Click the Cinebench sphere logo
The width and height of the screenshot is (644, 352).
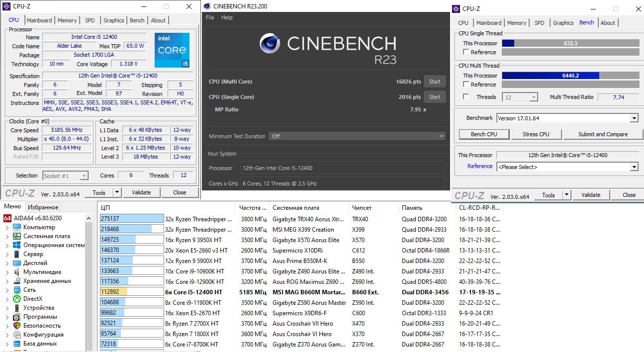270,44
